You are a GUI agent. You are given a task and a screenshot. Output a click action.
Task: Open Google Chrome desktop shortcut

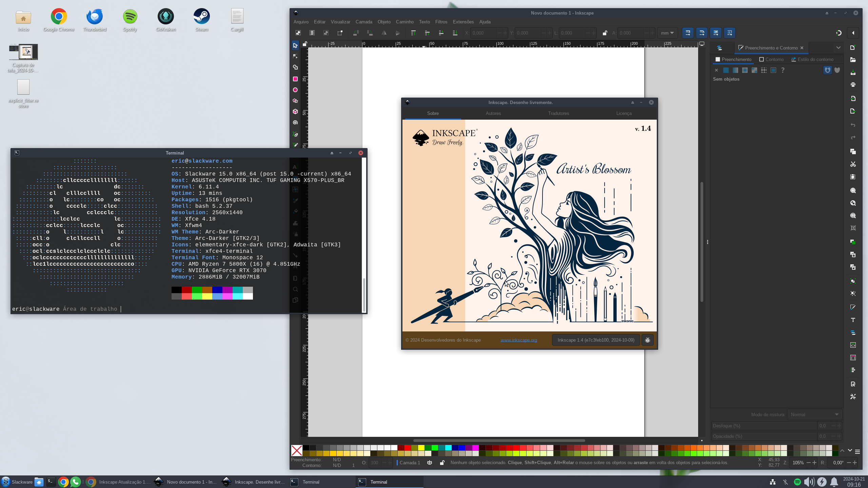pos(59,20)
